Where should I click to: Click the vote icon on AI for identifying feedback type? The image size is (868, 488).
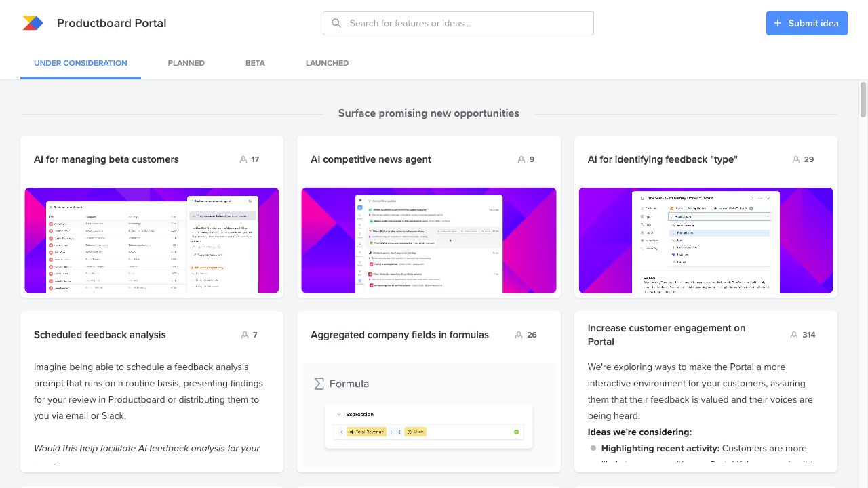(796, 159)
